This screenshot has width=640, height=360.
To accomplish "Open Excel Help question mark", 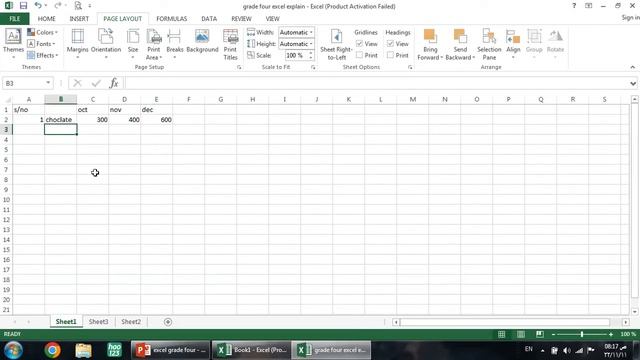I will 574,6.
